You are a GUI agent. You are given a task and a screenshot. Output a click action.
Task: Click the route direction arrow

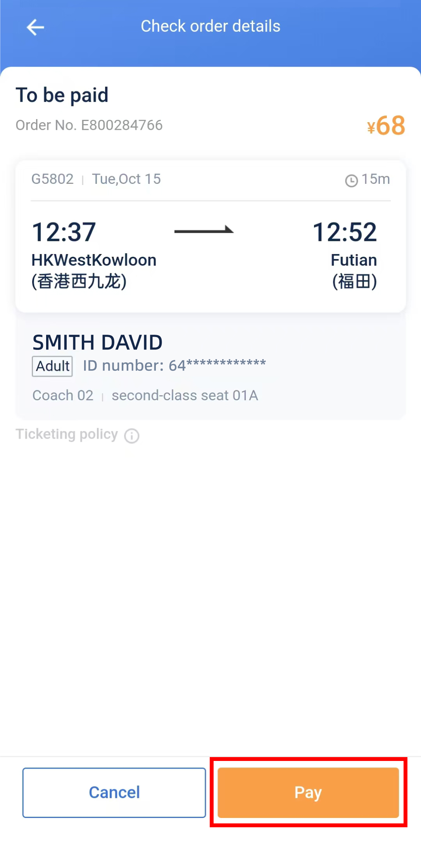tap(204, 231)
